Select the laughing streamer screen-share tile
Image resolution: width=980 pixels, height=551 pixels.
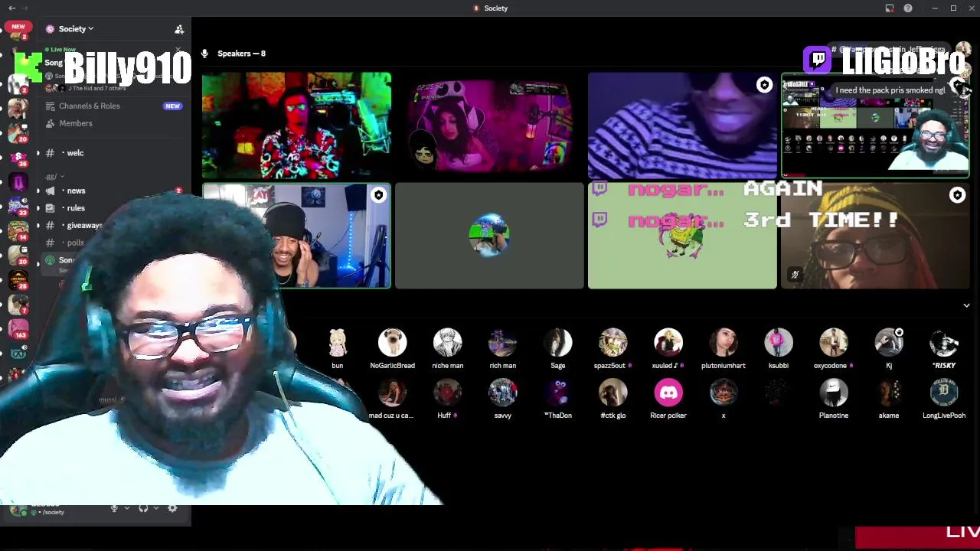(x=875, y=126)
